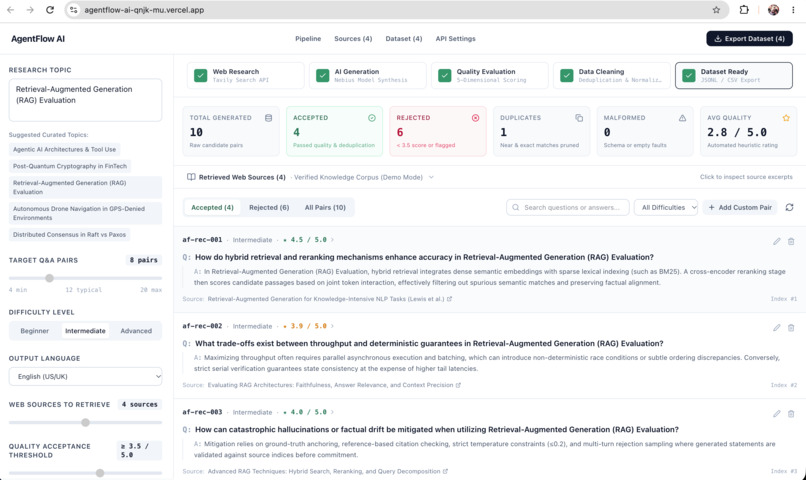This screenshot has height=480, width=806.
Task: Click the Web Research green check box
Action: (200, 76)
